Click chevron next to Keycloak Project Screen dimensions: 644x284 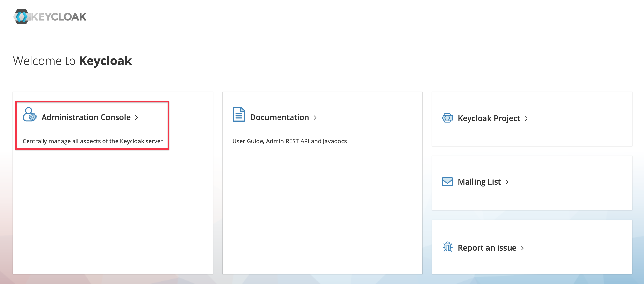[x=526, y=119]
